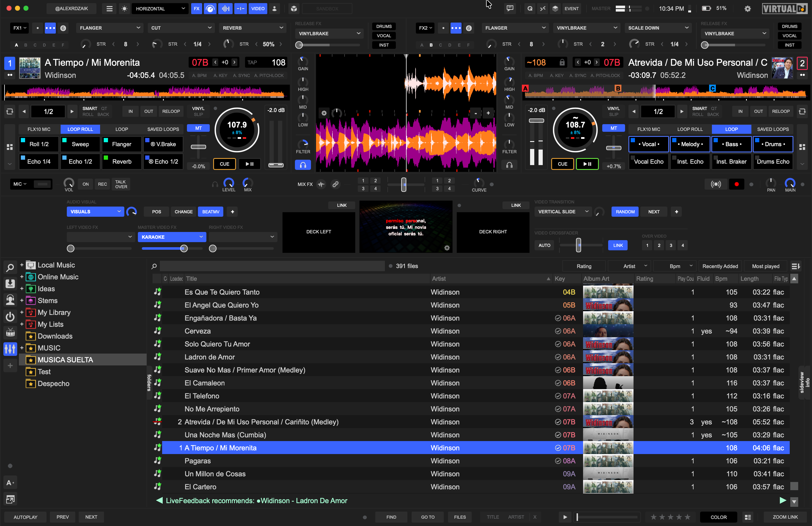
Task: Click the red record button in the mixer row
Action: coord(737,184)
